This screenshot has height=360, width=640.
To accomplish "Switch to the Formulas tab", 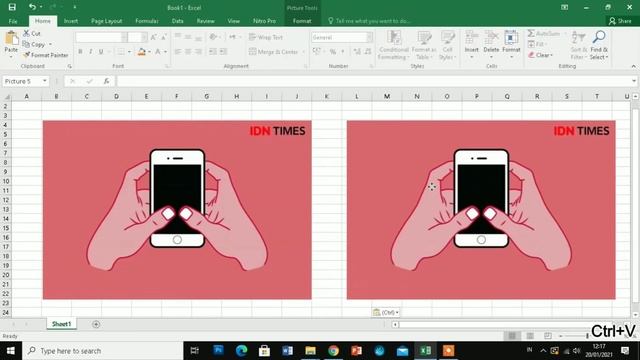I will (x=147, y=21).
